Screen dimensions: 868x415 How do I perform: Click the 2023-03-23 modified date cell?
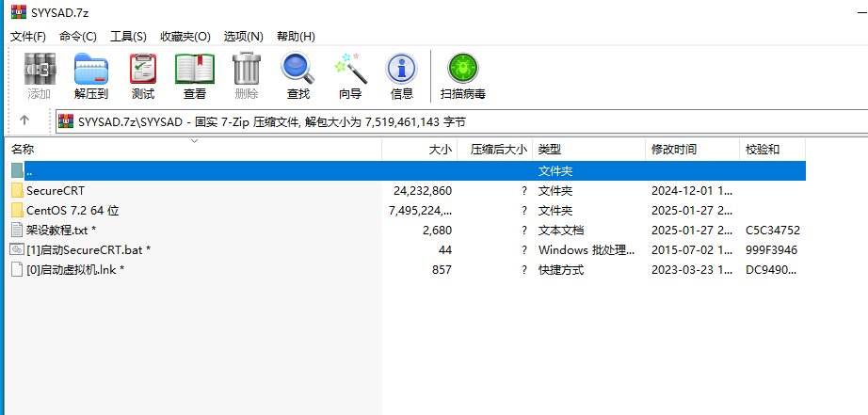coord(692,270)
